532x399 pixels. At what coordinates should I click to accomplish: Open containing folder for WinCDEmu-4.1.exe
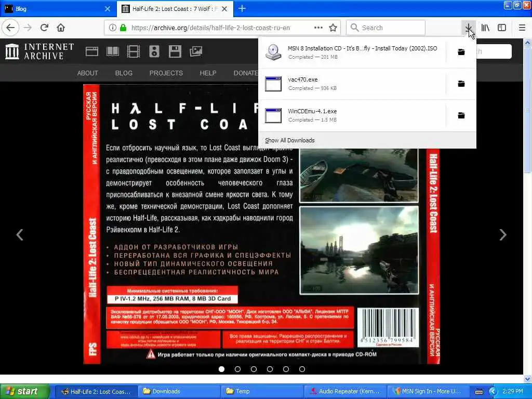461,115
